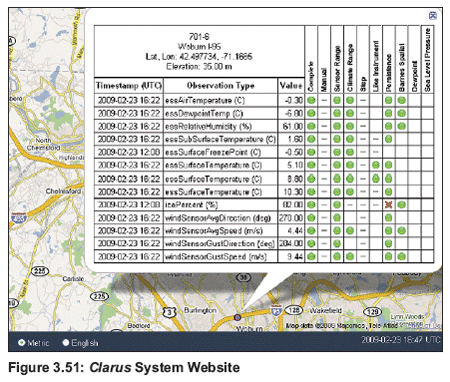
Task: Click Complete dot for windSensorGustDirection row
Action: [x=311, y=243]
